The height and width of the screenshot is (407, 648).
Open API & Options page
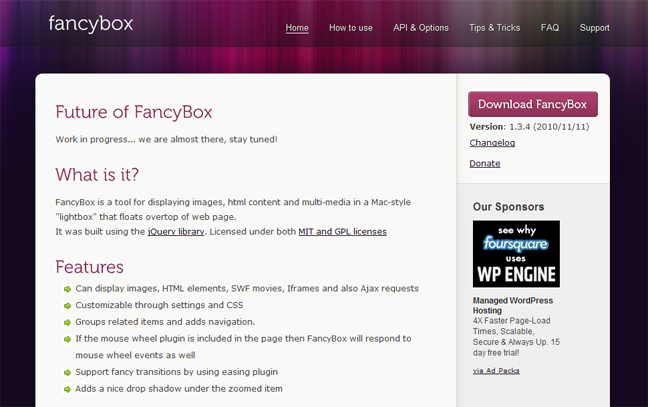tap(421, 28)
